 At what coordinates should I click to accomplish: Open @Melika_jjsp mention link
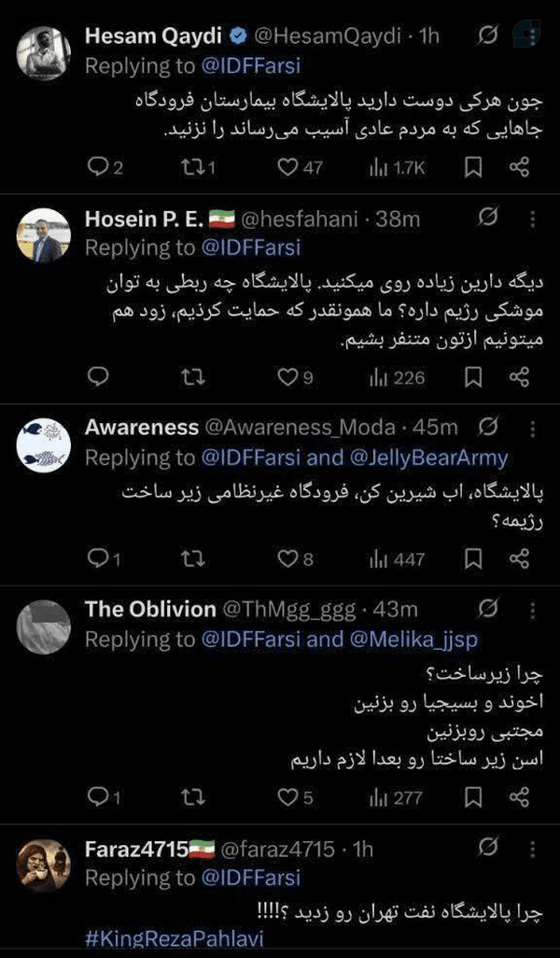point(413,639)
